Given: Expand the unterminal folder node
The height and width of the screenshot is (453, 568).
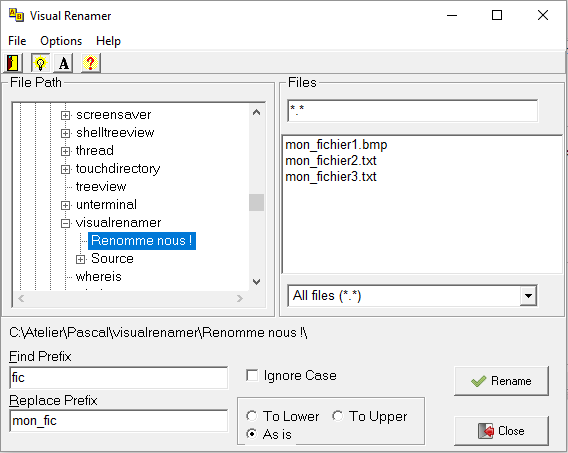Looking at the screenshot, I should tap(65, 205).
